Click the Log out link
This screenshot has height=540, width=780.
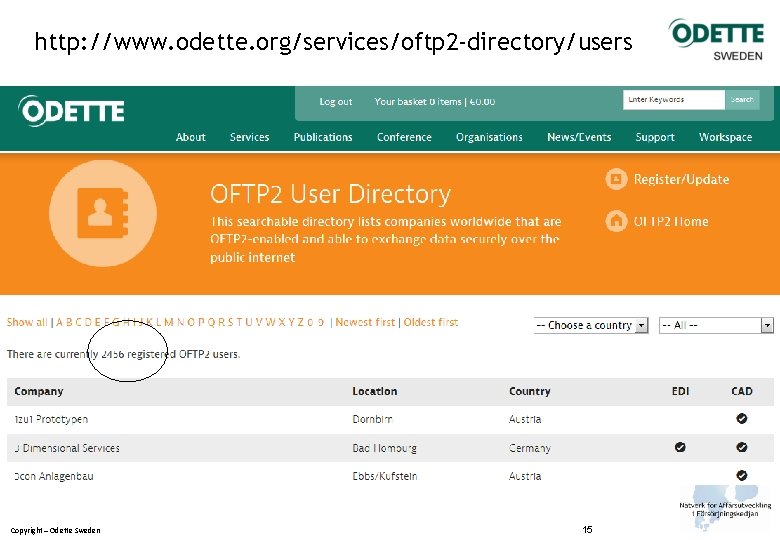pos(336,102)
